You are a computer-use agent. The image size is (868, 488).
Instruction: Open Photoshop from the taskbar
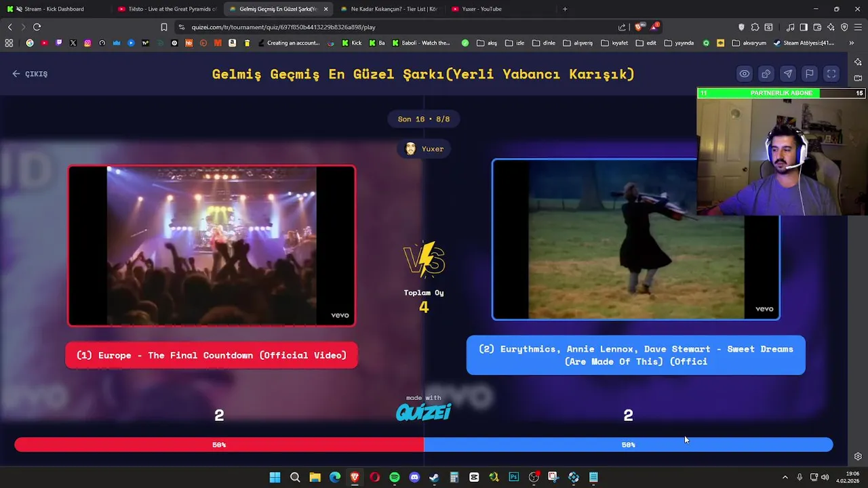(x=513, y=477)
